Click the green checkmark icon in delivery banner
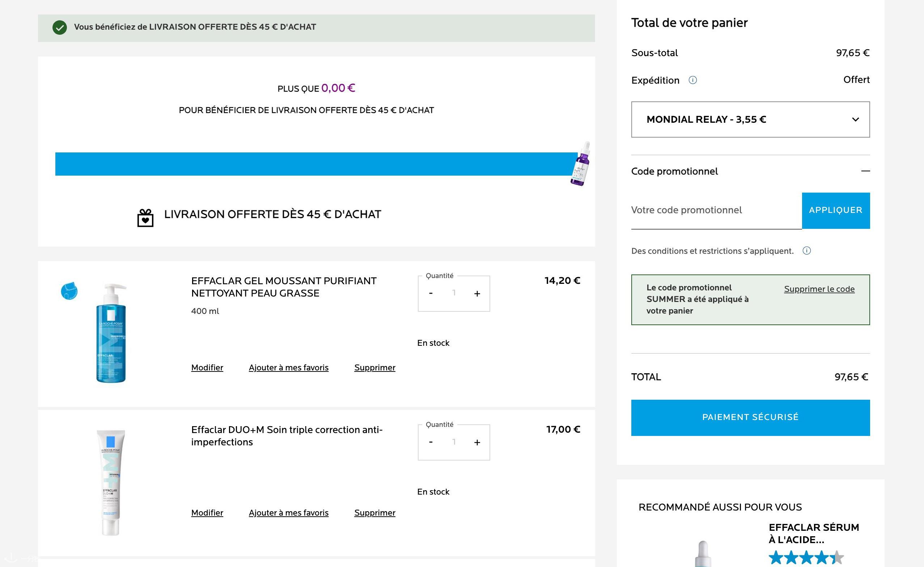 point(60,28)
